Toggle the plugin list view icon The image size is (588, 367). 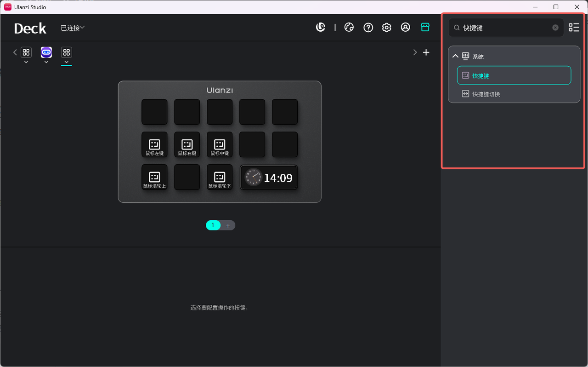[574, 28]
